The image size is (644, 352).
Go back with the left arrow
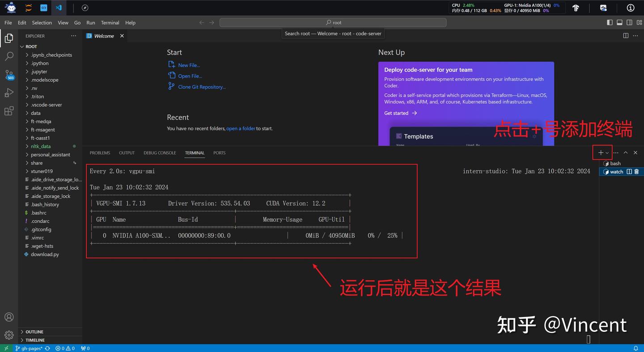(x=202, y=22)
